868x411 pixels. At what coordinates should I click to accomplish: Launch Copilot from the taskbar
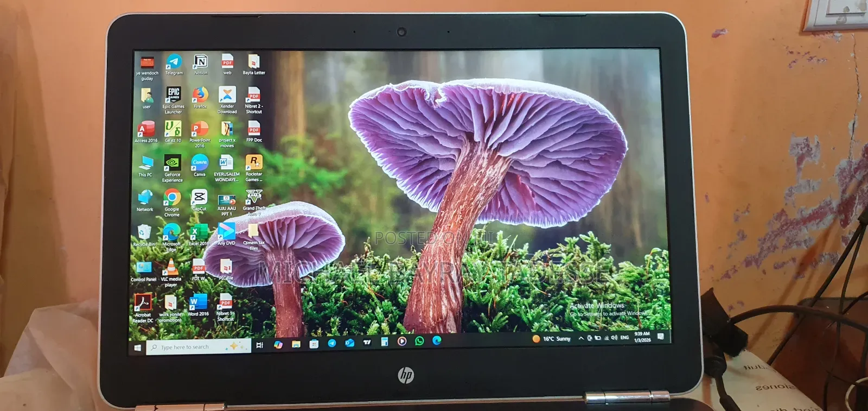click(278, 344)
